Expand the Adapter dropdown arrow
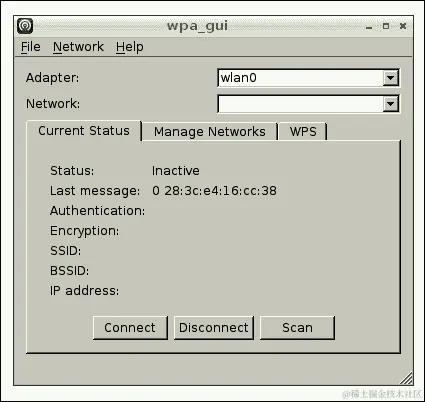The height and width of the screenshot is (402, 425). [390, 78]
